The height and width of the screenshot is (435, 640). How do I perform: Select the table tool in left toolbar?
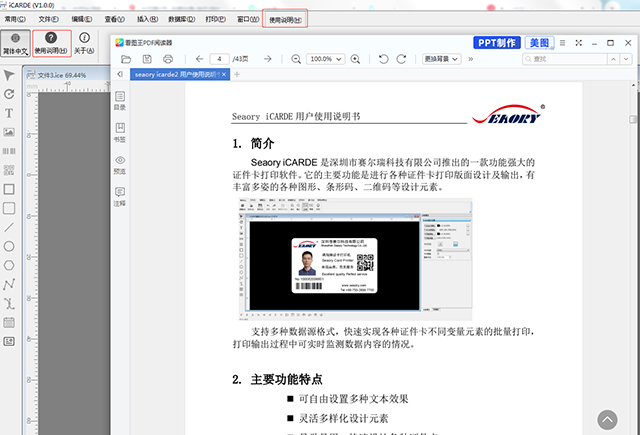click(x=9, y=322)
